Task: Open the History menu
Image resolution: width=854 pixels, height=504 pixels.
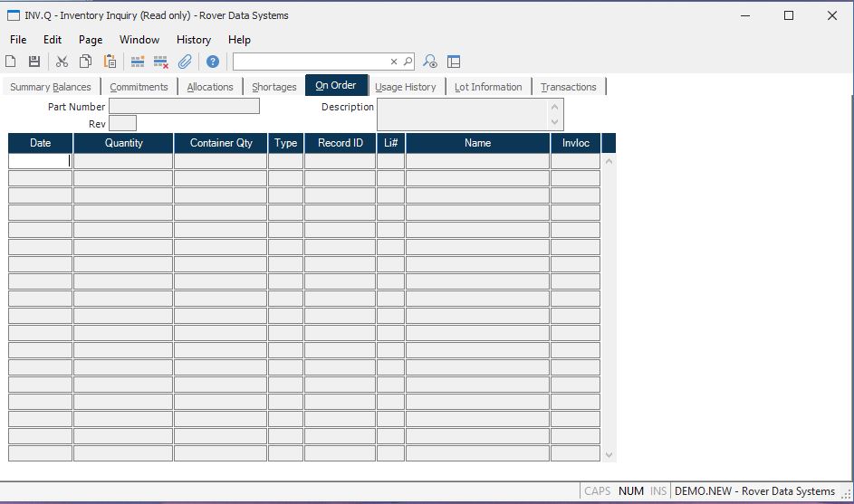Action: tap(193, 40)
